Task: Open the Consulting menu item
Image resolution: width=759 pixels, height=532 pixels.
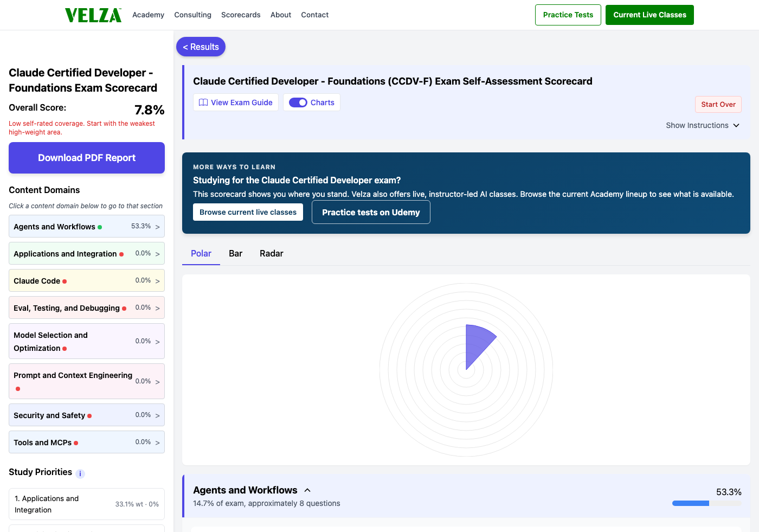Action: pyautogui.click(x=192, y=15)
